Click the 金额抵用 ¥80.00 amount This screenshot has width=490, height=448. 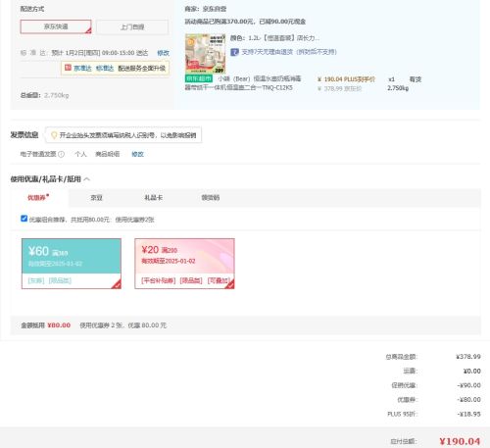[59, 325]
